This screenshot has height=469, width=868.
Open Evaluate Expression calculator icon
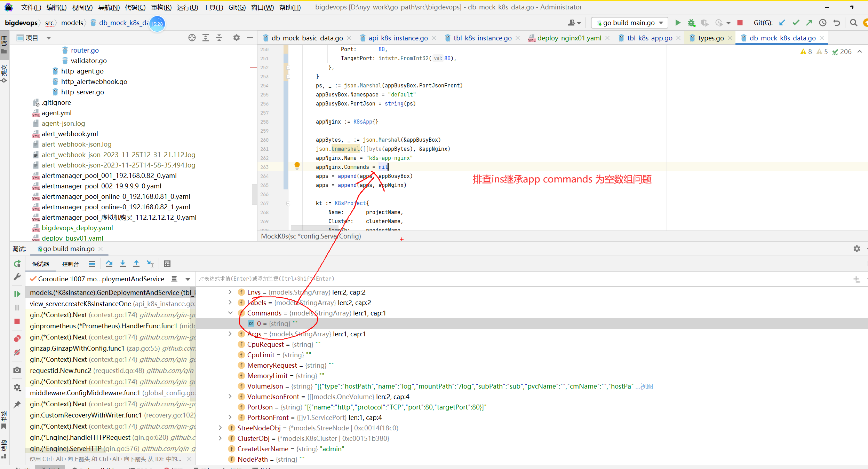[x=167, y=264]
